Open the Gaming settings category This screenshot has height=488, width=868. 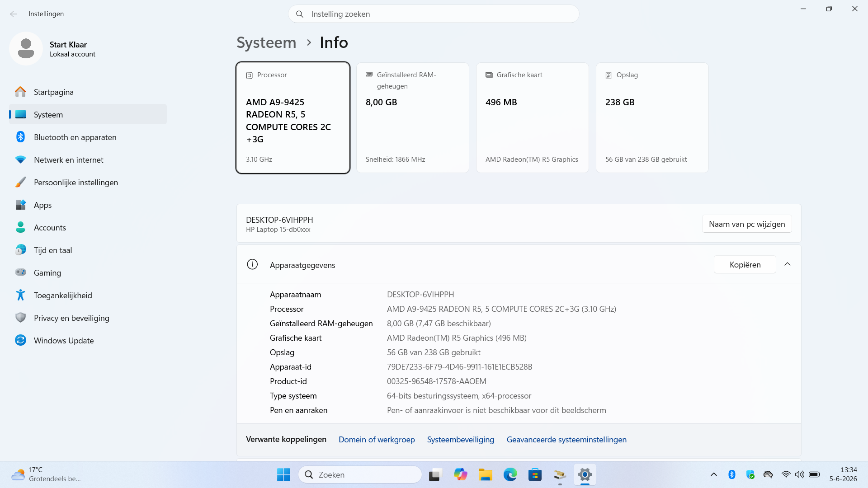pyautogui.click(x=88, y=272)
